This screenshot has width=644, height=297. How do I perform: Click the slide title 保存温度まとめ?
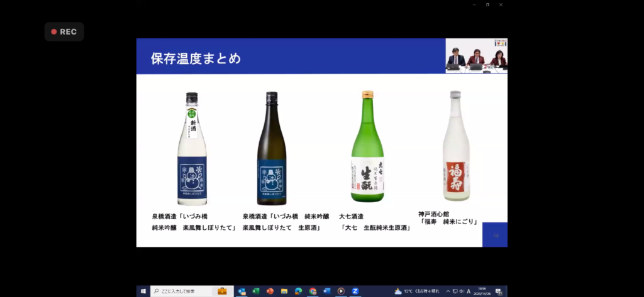[196, 58]
